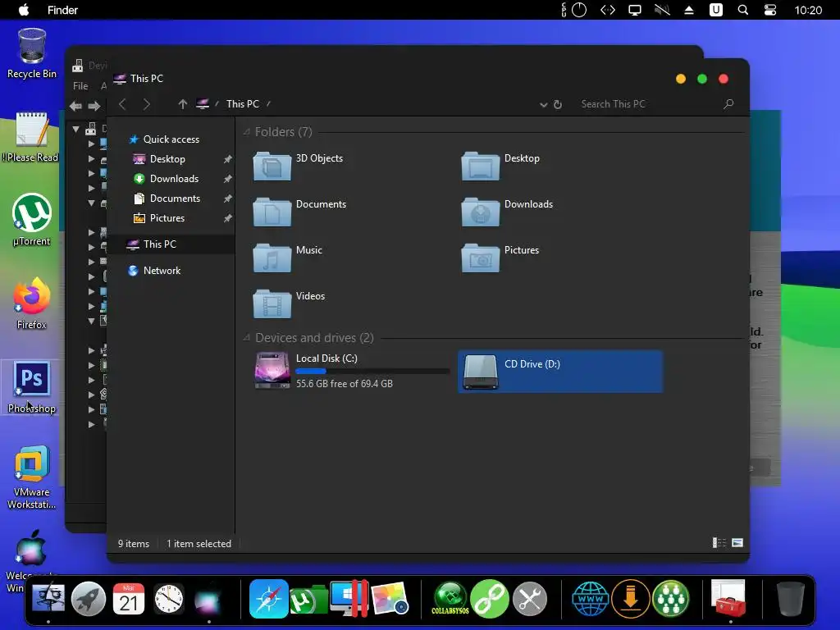Open Pictures under Quick access
The height and width of the screenshot is (630, 840).
(x=166, y=218)
